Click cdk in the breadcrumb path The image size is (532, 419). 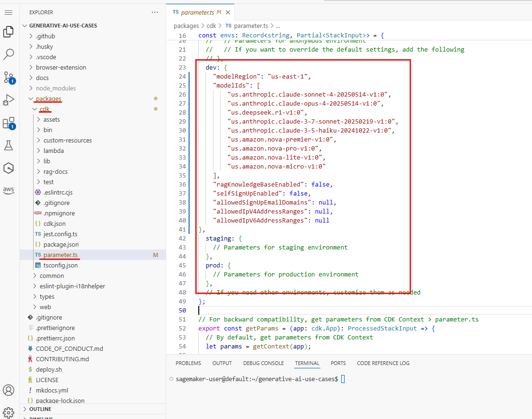coord(211,26)
